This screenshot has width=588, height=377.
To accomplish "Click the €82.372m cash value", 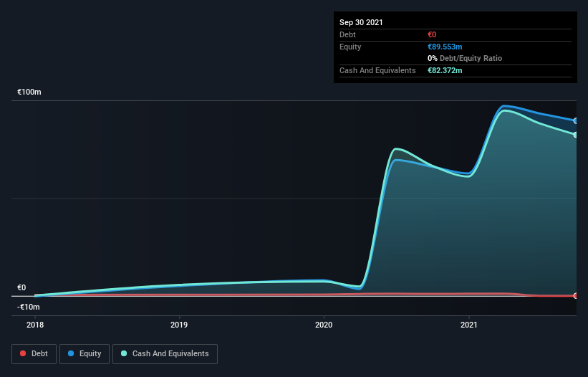I will [x=445, y=70].
